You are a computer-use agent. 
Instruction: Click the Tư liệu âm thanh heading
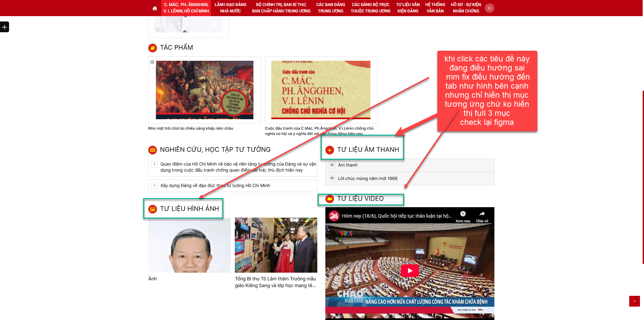point(368,149)
